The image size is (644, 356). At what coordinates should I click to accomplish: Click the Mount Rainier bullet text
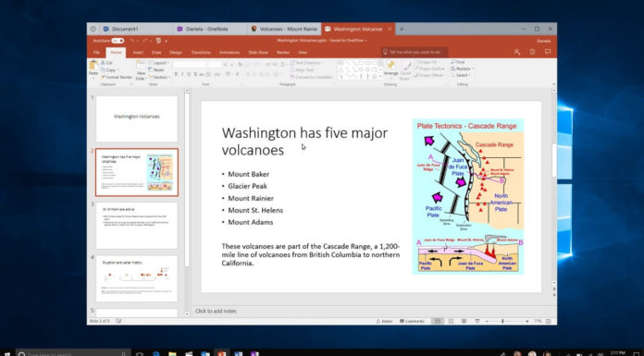click(251, 198)
